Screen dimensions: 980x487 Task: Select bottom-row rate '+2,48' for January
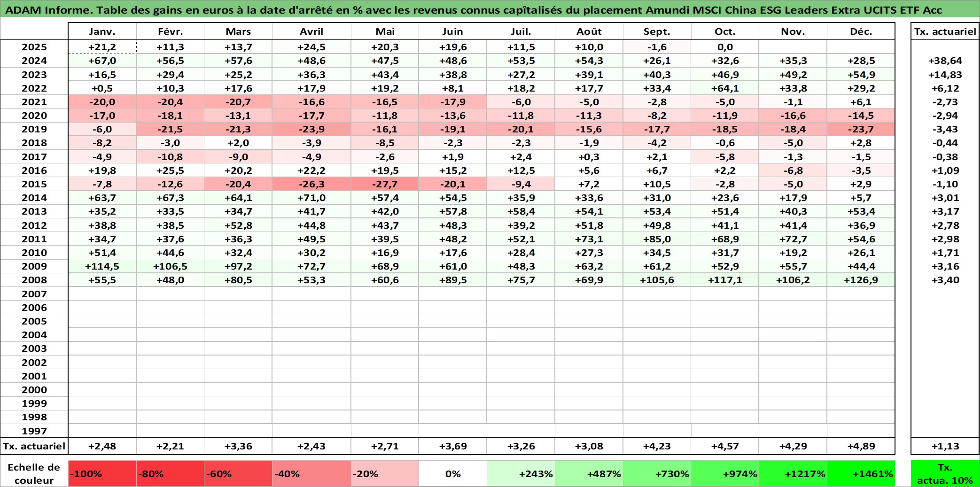point(102,446)
